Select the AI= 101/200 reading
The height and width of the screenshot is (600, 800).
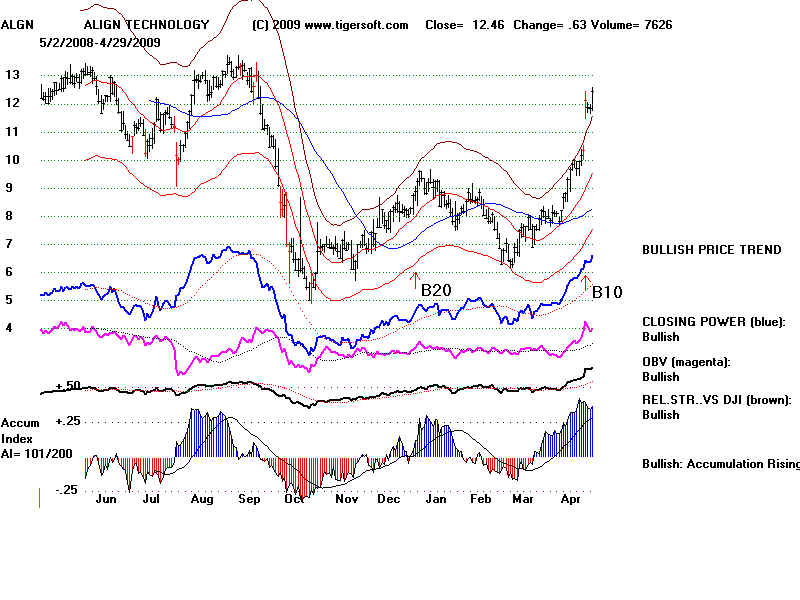point(37,454)
